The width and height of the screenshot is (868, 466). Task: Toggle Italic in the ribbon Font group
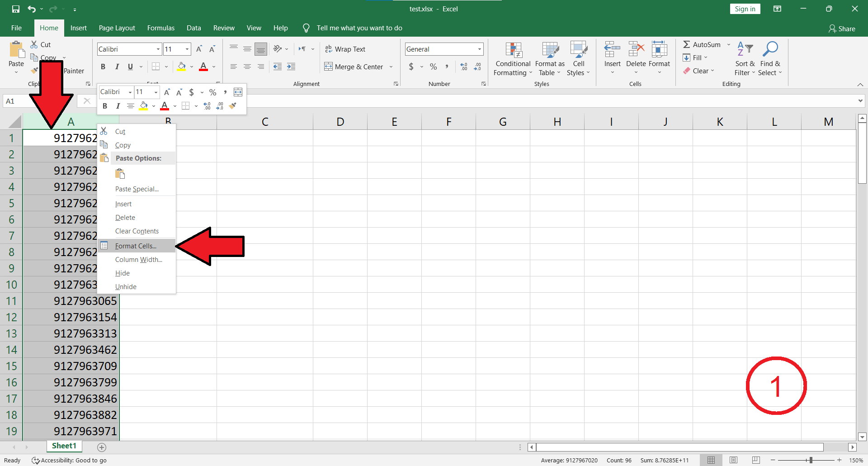click(117, 67)
